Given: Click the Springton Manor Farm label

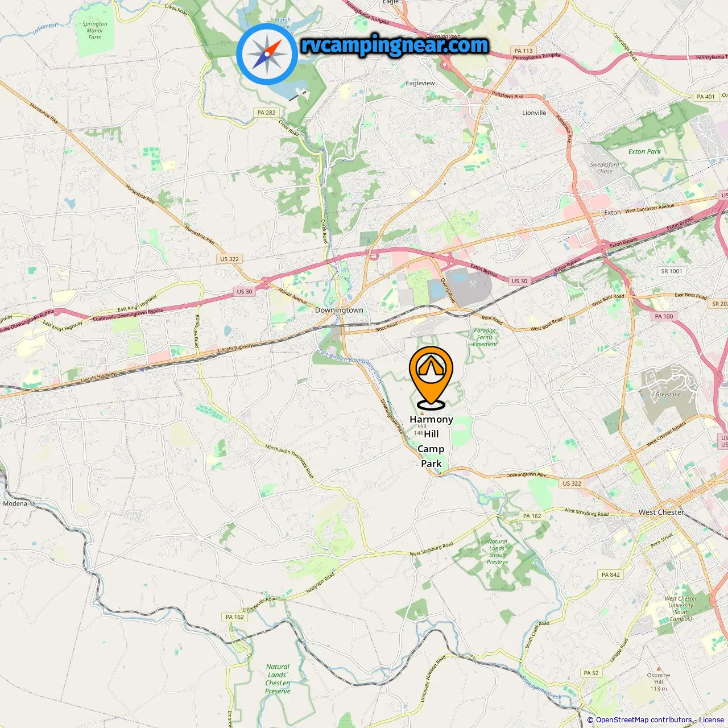Looking at the screenshot, I should [94, 31].
